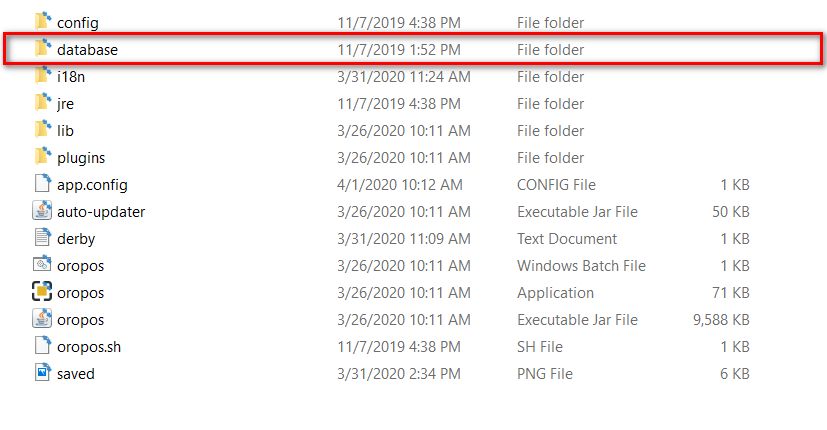Select the i18n folder icon
This screenshot has width=827, height=430.
click(x=43, y=75)
